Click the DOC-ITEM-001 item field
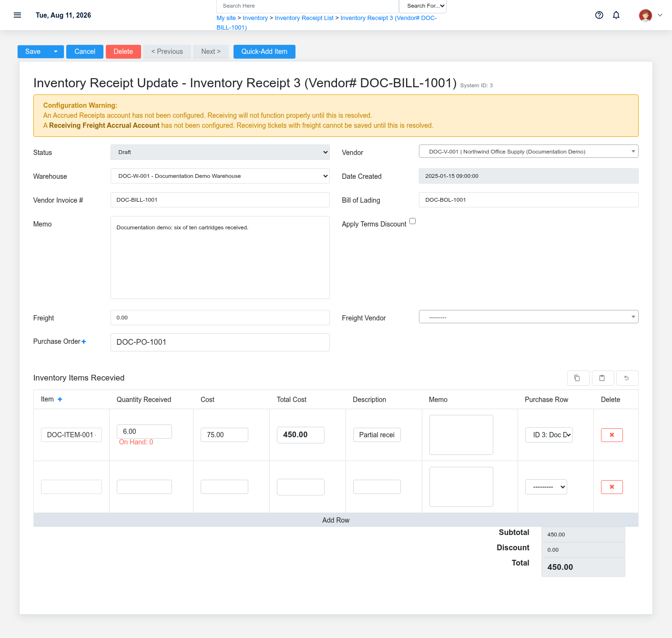This screenshot has width=672, height=638. 71,435
